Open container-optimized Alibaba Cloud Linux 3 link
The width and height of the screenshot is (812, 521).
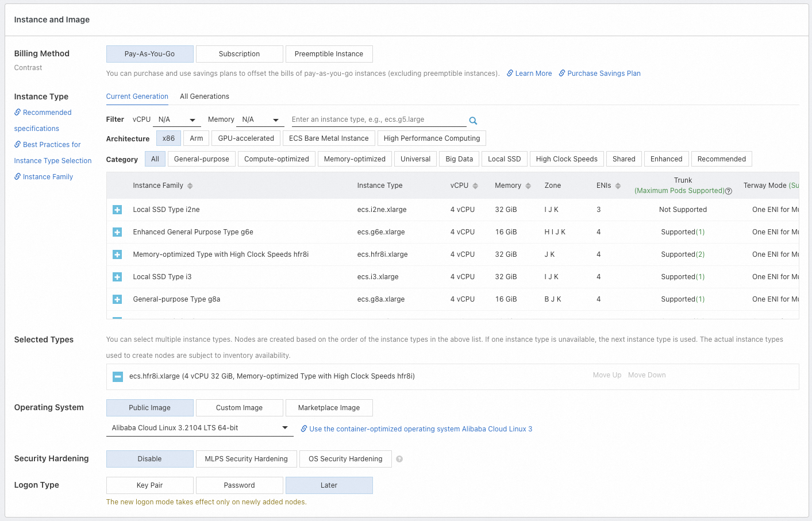click(417, 429)
